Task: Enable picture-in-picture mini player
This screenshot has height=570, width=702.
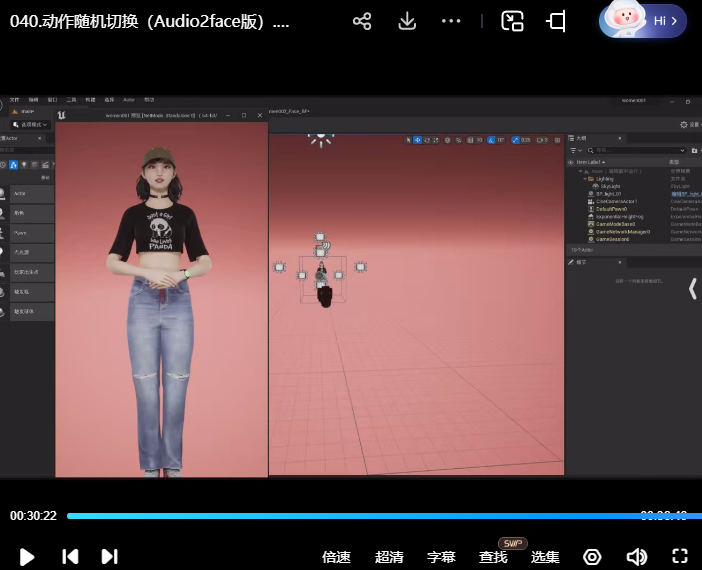Action: pos(513,21)
